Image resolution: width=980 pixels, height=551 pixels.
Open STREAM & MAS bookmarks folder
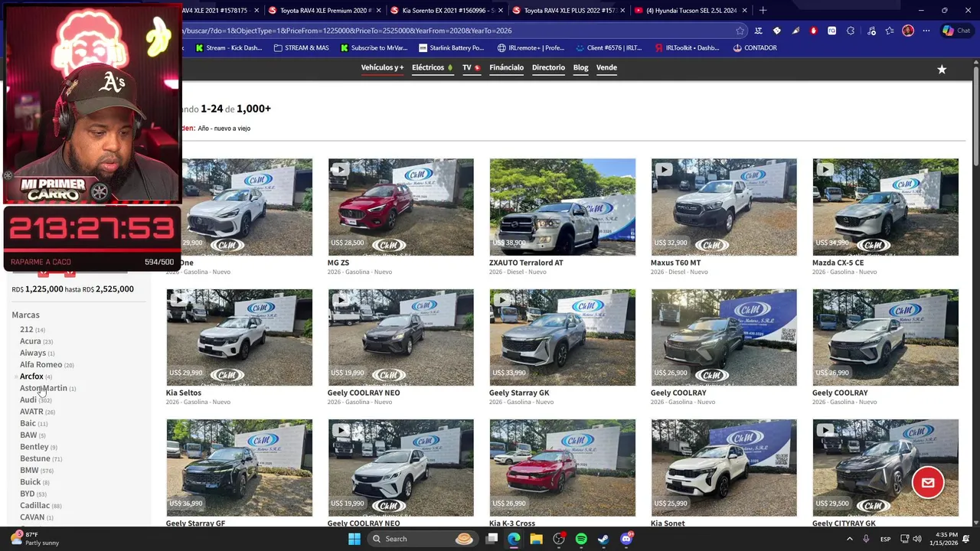coord(301,47)
